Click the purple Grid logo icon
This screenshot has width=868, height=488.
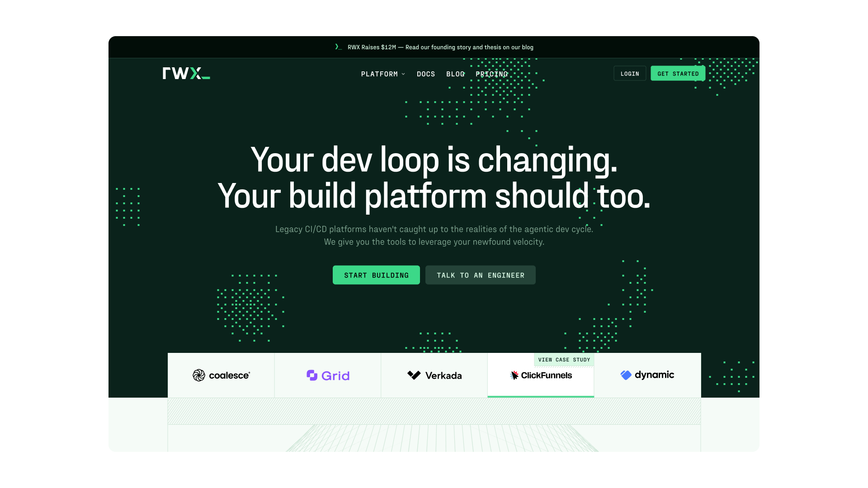[x=312, y=375]
